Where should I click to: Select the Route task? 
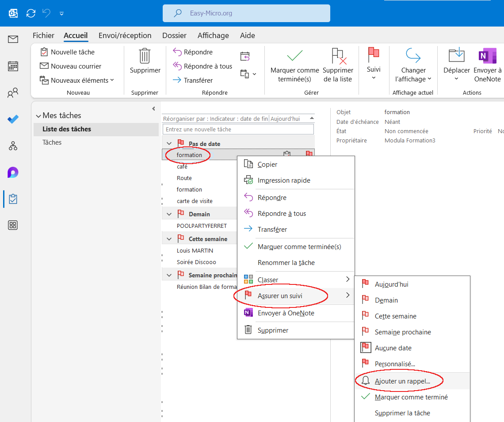tap(184, 178)
